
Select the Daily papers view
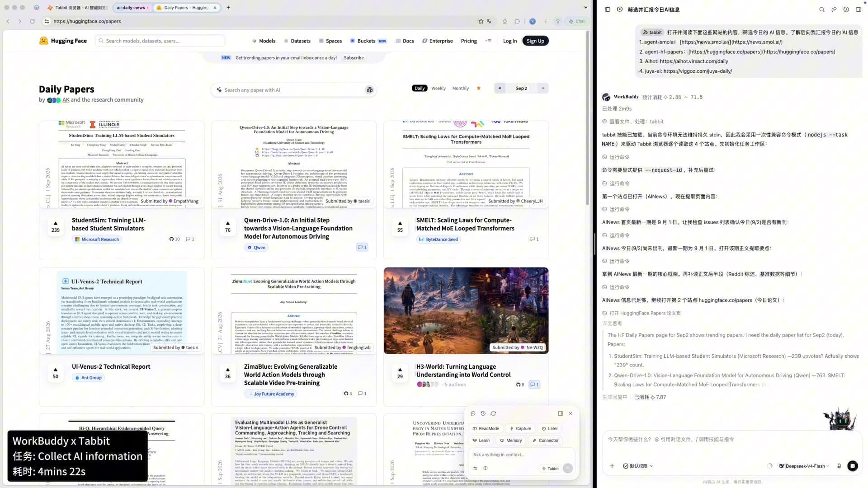tap(420, 89)
